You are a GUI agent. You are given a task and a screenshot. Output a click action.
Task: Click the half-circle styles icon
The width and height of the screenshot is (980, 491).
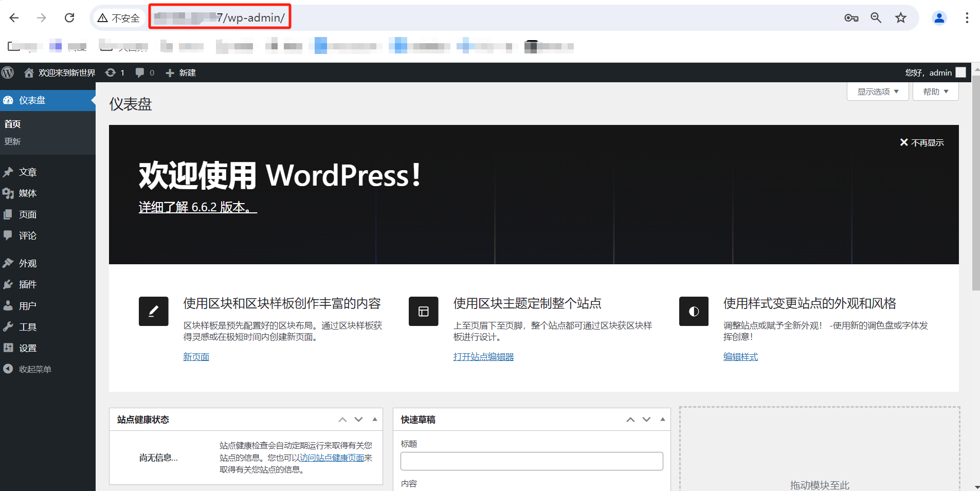coord(694,311)
